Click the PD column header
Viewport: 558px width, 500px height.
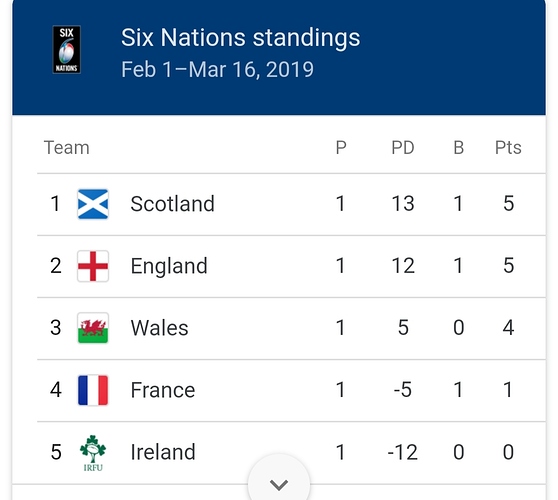403,147
